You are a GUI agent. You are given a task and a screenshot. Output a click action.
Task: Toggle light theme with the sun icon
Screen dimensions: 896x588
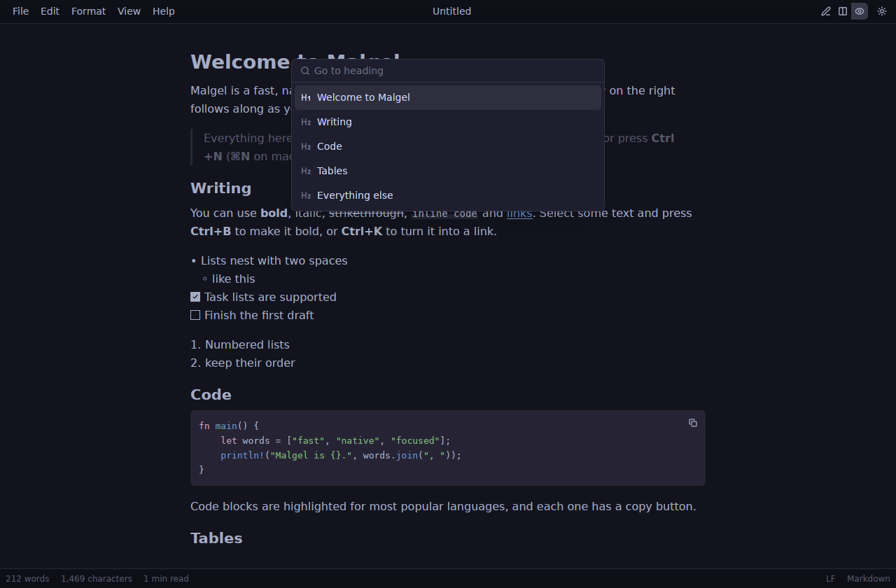click(x=882, y=11)
